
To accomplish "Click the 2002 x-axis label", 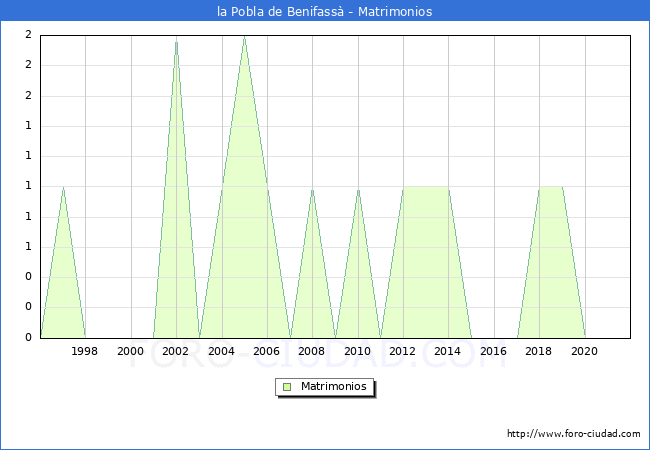I will (175, 351).
